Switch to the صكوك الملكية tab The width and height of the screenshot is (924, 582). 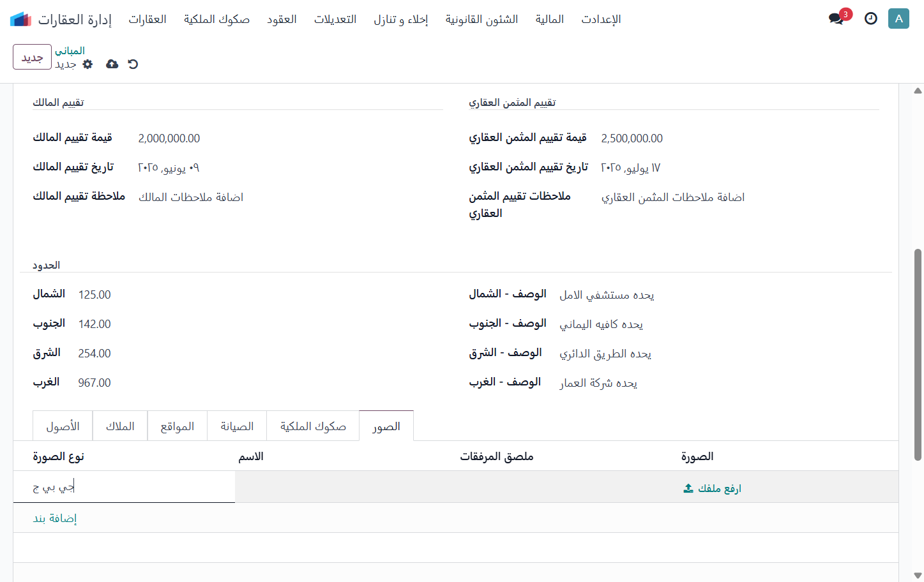click(313, 426)
